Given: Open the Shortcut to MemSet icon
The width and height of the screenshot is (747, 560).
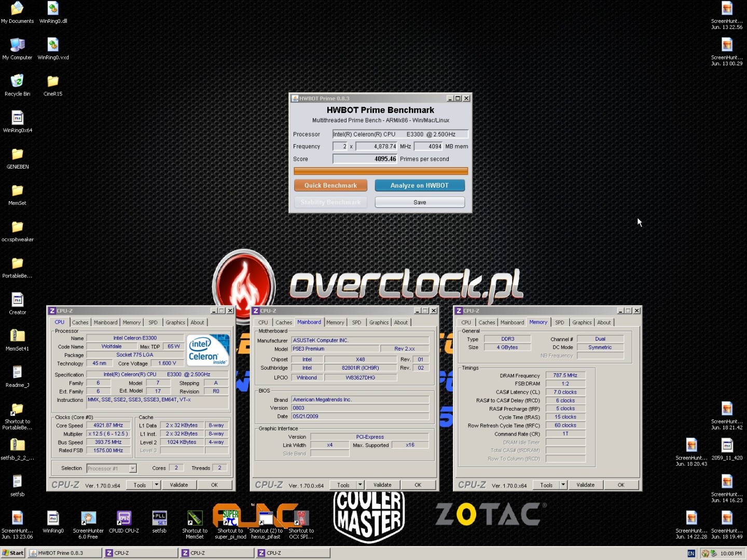Looking at the screenshot, I should 195,525.
